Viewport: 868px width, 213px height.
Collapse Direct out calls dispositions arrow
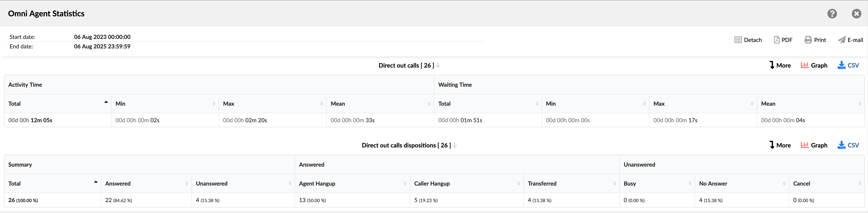tap(455, 145)
